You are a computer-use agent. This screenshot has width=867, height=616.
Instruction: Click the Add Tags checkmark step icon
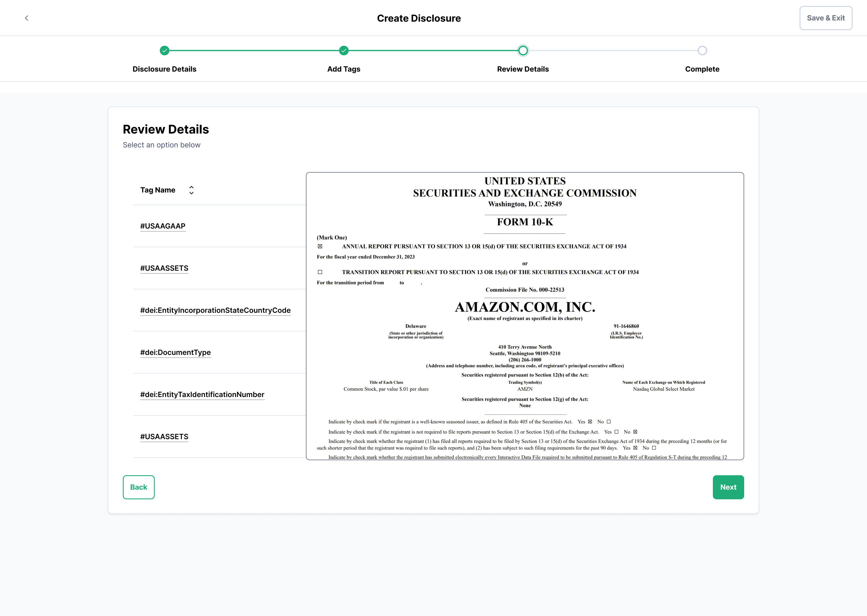(x=343, y=51)
